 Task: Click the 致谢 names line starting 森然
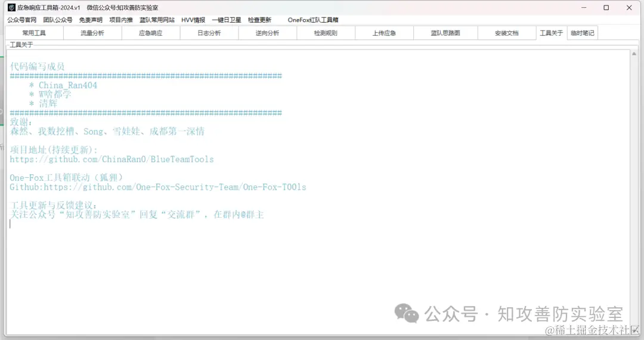pyautogui.click(x=107, y=131)
